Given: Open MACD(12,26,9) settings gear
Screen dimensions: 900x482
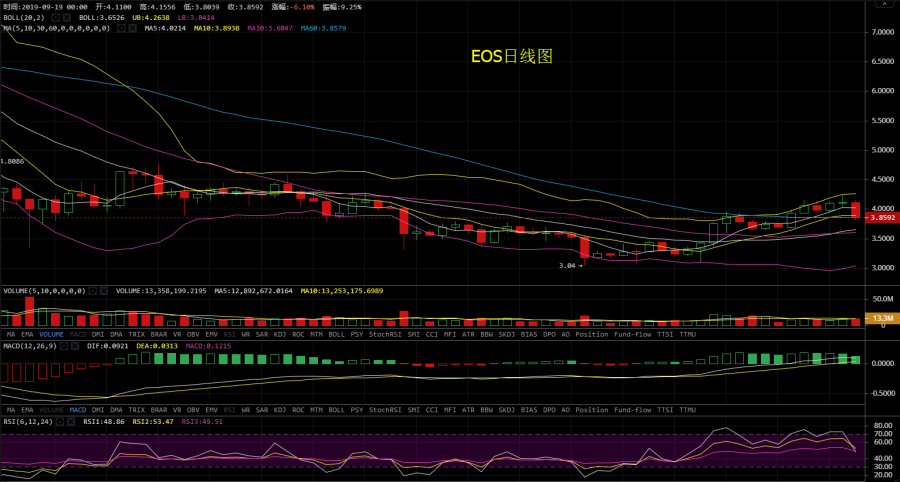Looking at the screenshot, I should pyautogui.click(x=65, y=346).
